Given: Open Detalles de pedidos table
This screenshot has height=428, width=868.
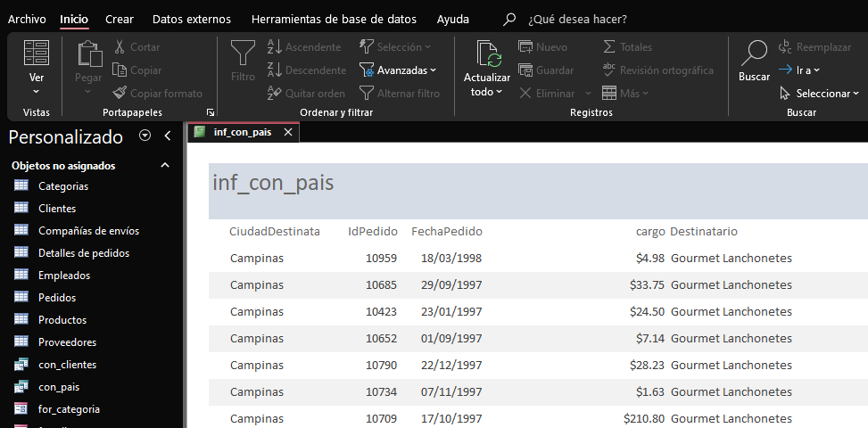Looking at the screenshot, I should point(84,252).
